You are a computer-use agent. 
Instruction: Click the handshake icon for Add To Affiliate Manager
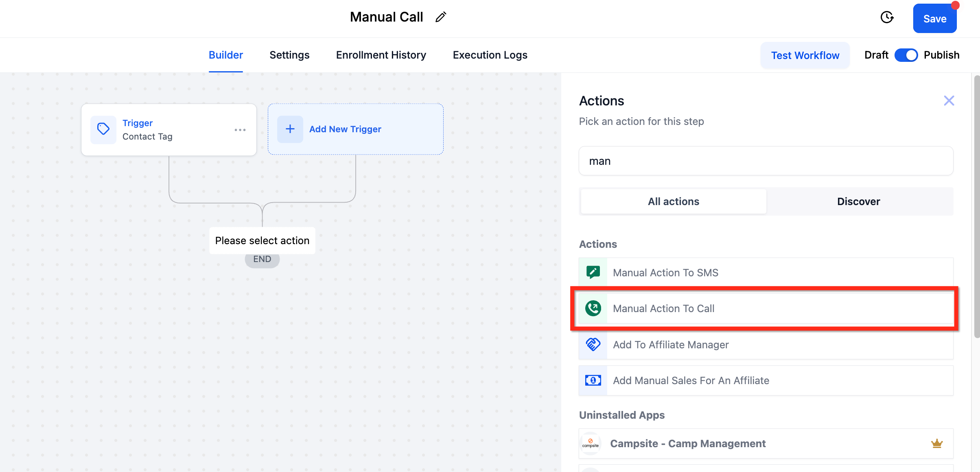pyautogui.click(x=593, y=344)
